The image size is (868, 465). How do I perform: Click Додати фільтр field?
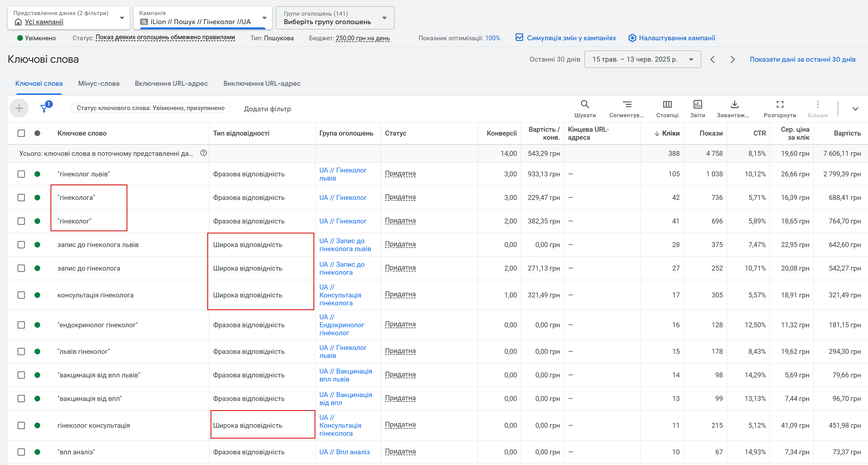(x=267, y=109)
